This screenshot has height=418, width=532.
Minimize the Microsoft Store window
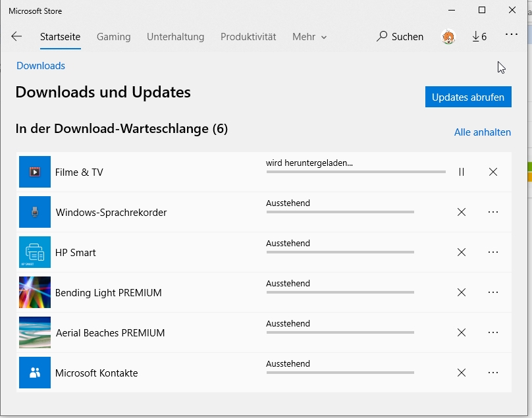452,10
